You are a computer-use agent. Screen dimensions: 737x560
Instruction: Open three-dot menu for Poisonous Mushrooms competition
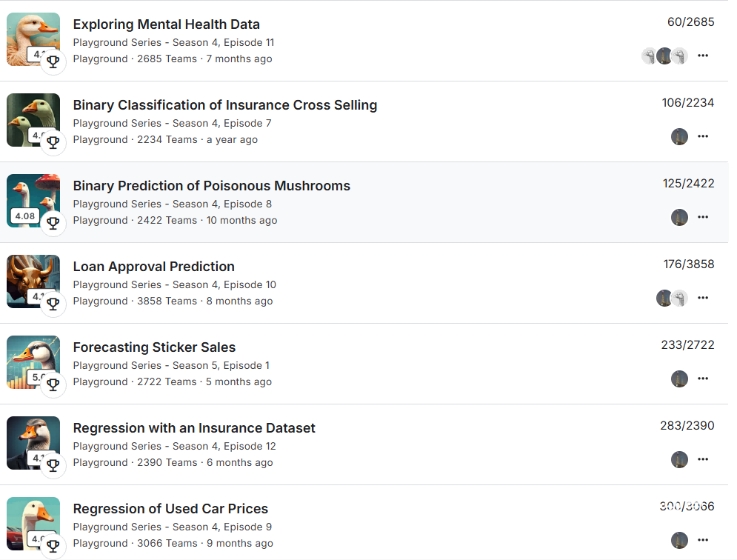coord(703,217)
